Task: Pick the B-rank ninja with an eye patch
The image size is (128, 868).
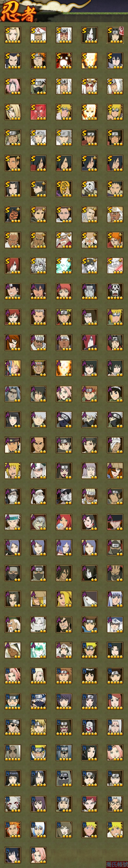Action: (13, 727)
